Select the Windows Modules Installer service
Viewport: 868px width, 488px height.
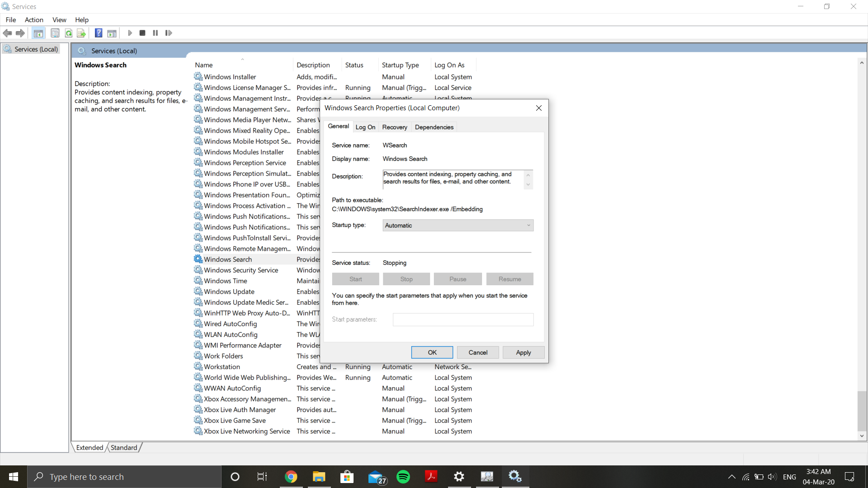tap(244, 152)
